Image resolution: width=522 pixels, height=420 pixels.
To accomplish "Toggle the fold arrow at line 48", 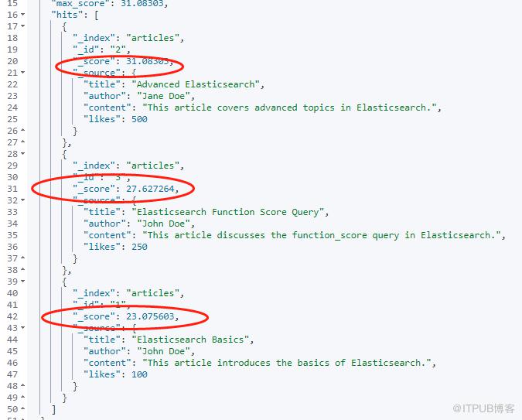I will point(22,385).
